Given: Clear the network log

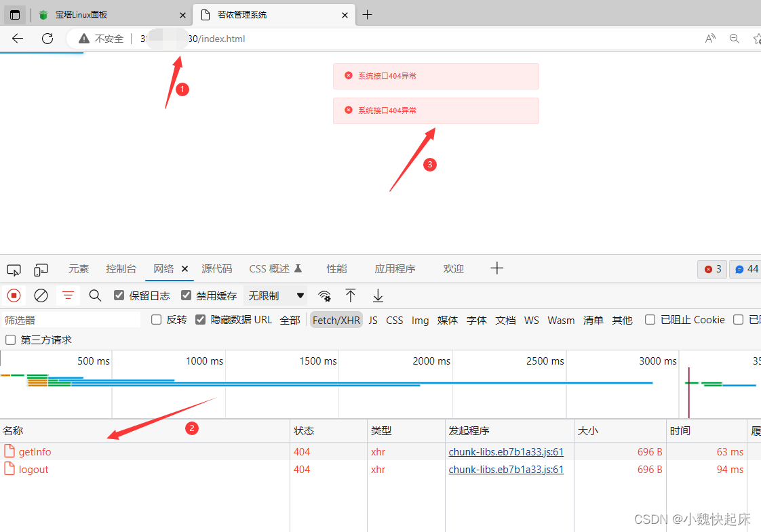Looking at the screenshot, I should (x=41, y=295).
